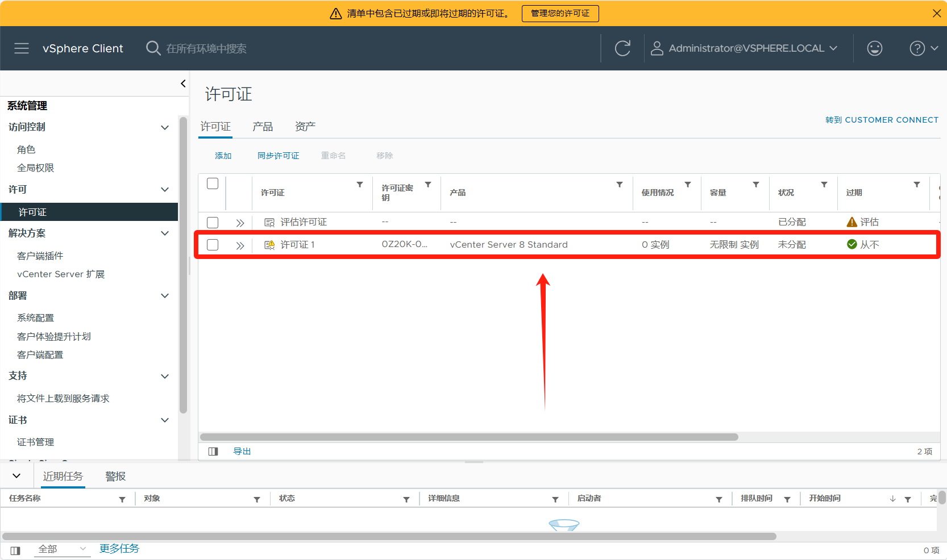Viewport: 947px width, 560px height.
Task: Collapse the left sidebar with arrow
Action: [x=183, y=83]
